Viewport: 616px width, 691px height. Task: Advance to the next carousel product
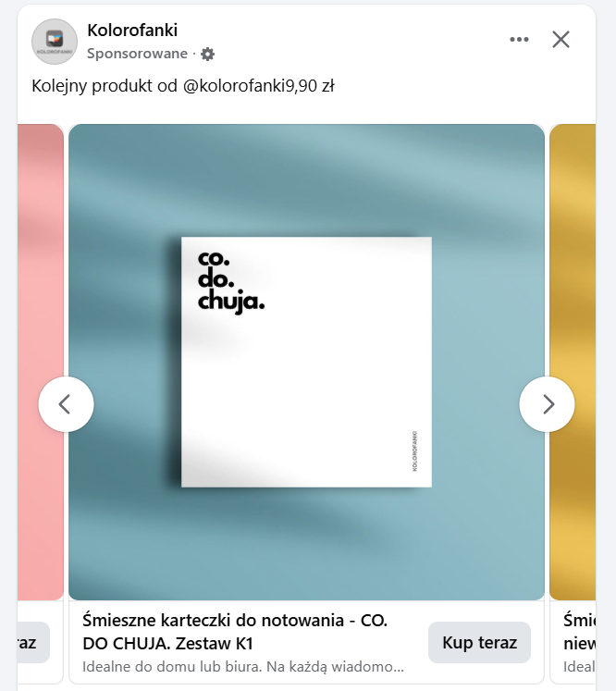[x=547, y=404]
